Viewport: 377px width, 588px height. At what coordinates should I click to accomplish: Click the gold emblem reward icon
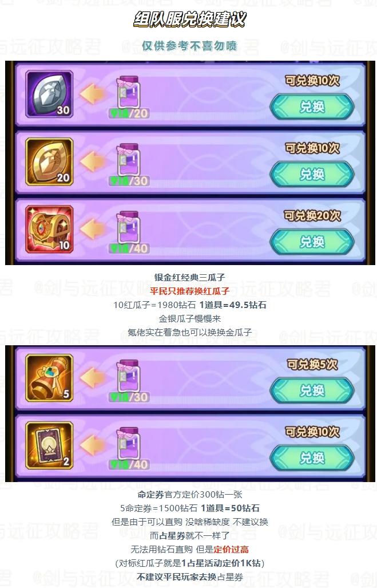(49, 161)
